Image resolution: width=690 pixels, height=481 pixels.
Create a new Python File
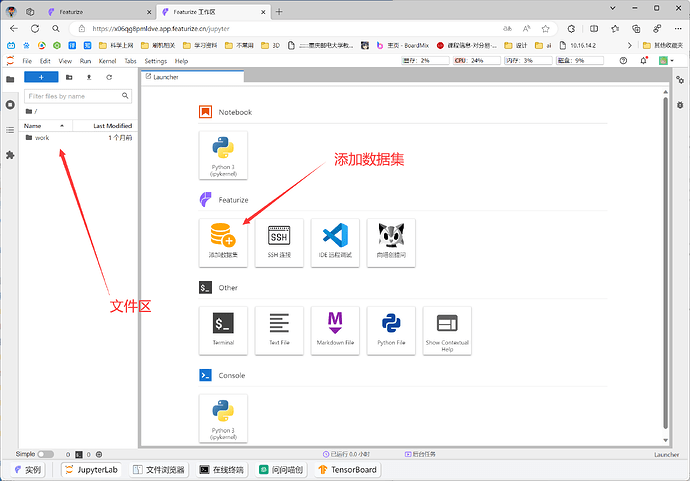pos(391,330)
